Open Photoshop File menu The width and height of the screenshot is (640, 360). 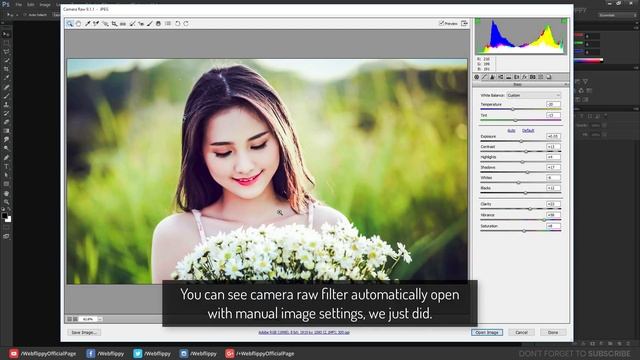click(18, 4)
